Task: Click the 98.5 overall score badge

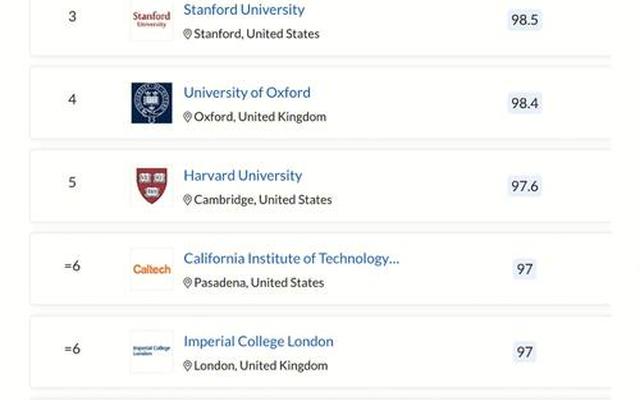Action: tap(524, 20)
